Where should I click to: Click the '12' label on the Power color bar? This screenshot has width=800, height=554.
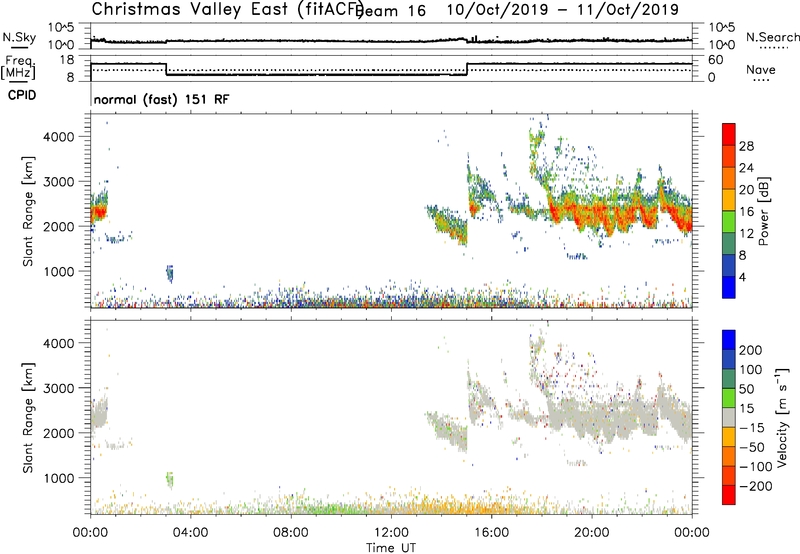746,234
